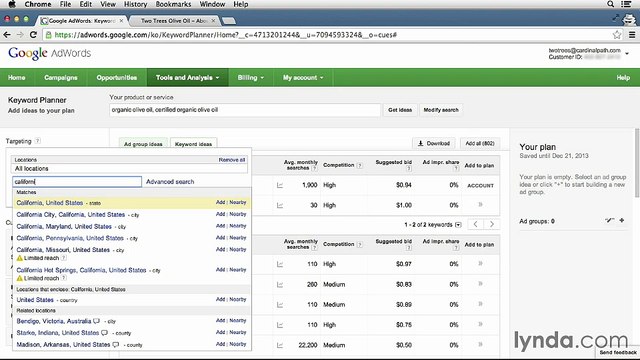Sort by Avg. monthly searches column header

[300, 165]
